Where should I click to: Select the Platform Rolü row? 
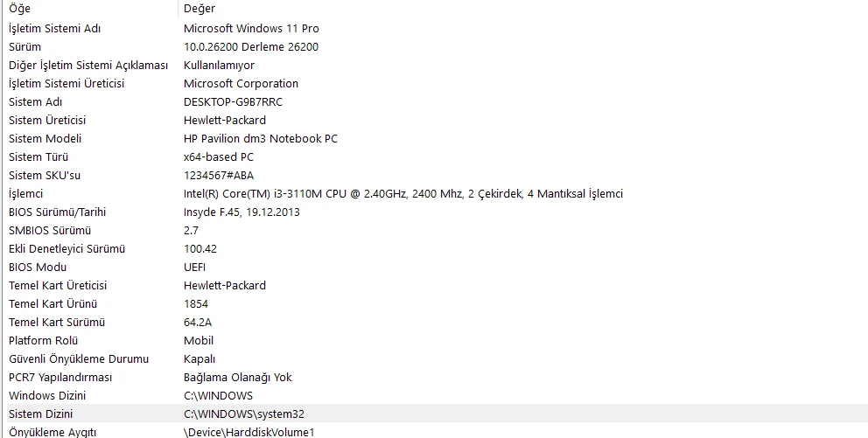[x=434, y=340]
